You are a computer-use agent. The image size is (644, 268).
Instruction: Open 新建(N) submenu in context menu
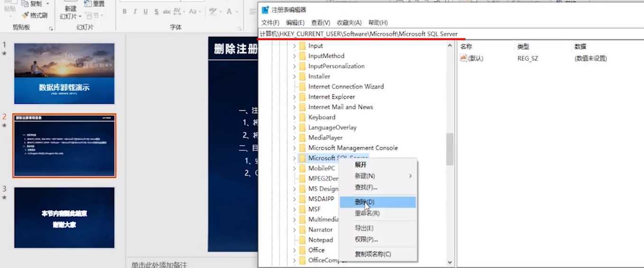(x=378, y=176)
